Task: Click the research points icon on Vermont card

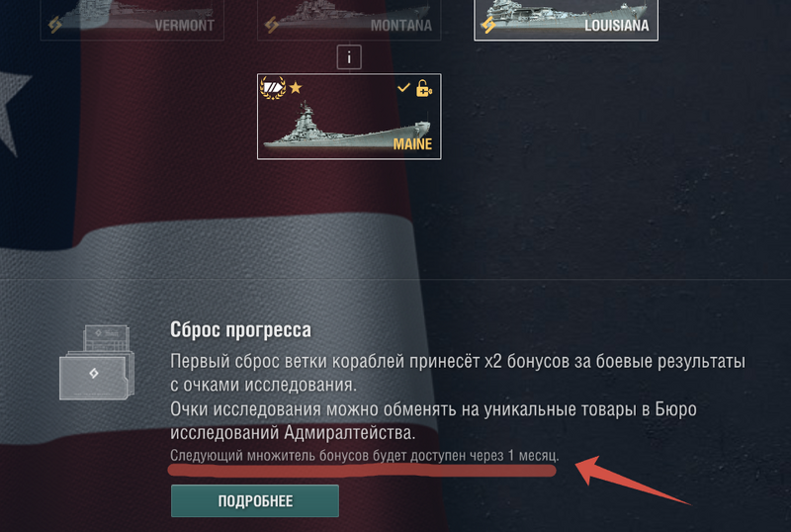Action: pyautogui.click(x=55, y=25)
